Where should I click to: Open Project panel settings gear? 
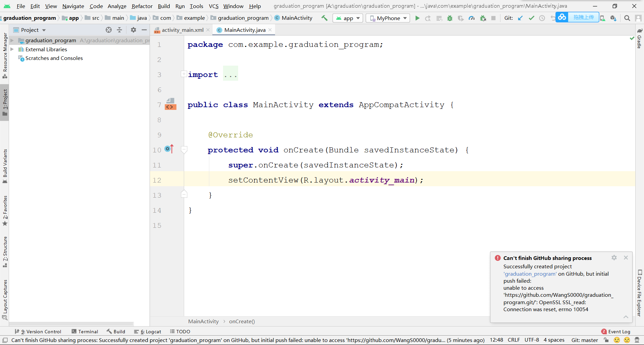pyautogui.click(x=133, y=30)
